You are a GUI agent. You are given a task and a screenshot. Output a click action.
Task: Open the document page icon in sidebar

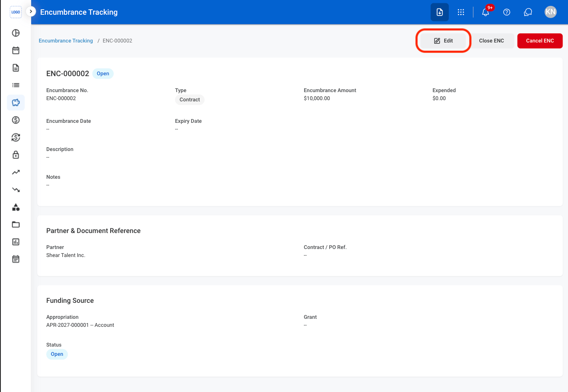pos(16,68)
